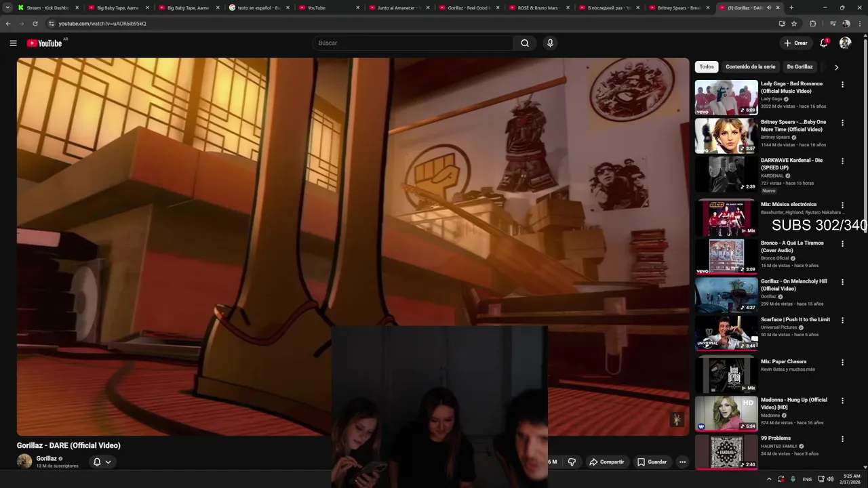Click the '13 M de suscriptores' text

pyautogui.click(x=58, y=466)
